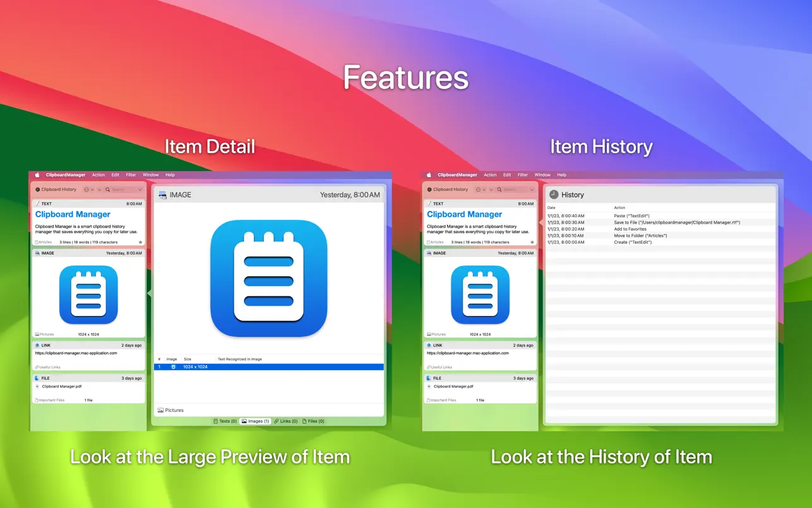Click large app icon preview image
Image resolution: width=812 pixels, height=508 pixels.
269,278
